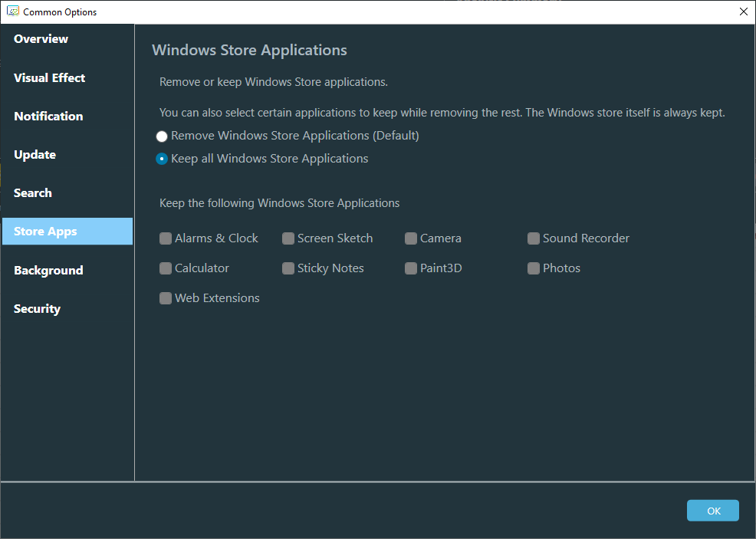Image resolution: width=756 pixels, height=539 pixels.
Task: Check the Calculator checkbox
Action: [166, 268]
